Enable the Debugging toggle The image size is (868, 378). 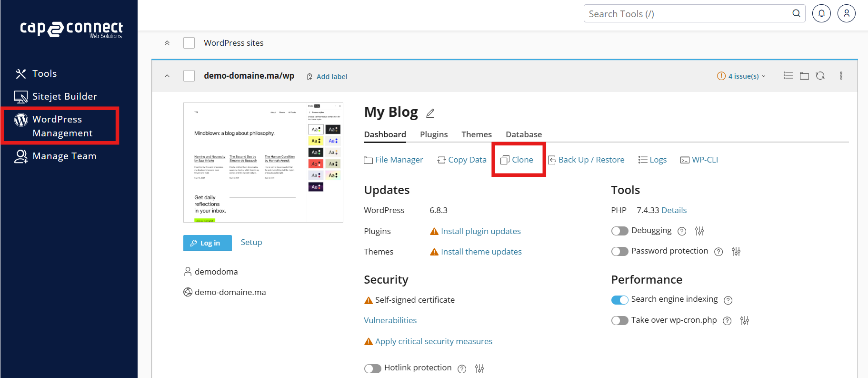[x=619, y=231]
